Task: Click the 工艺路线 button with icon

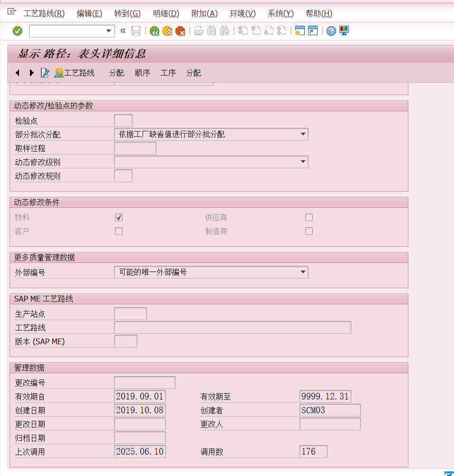Action: tap(74, 73)
